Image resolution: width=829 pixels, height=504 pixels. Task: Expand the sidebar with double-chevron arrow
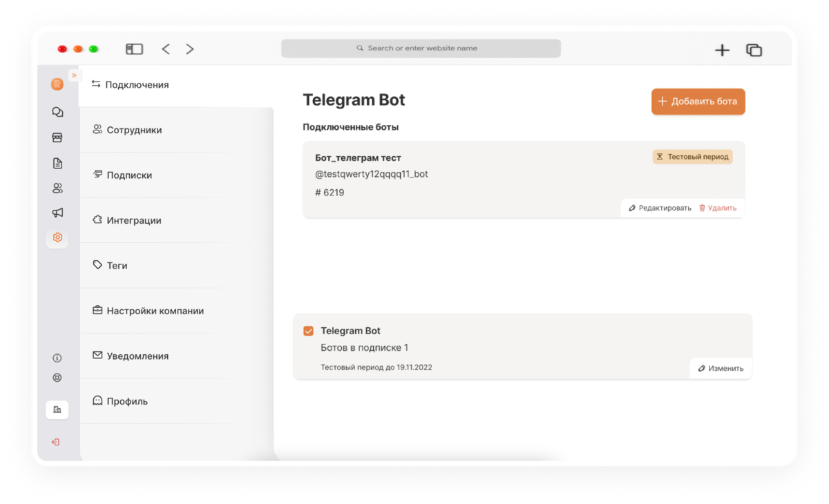75,75
